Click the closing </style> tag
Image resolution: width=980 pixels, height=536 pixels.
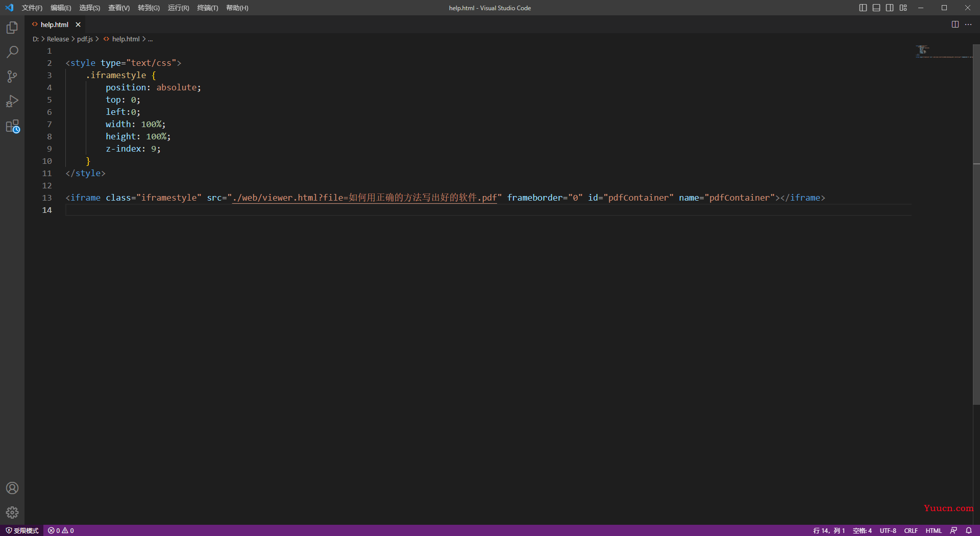(x=85, y=173)
